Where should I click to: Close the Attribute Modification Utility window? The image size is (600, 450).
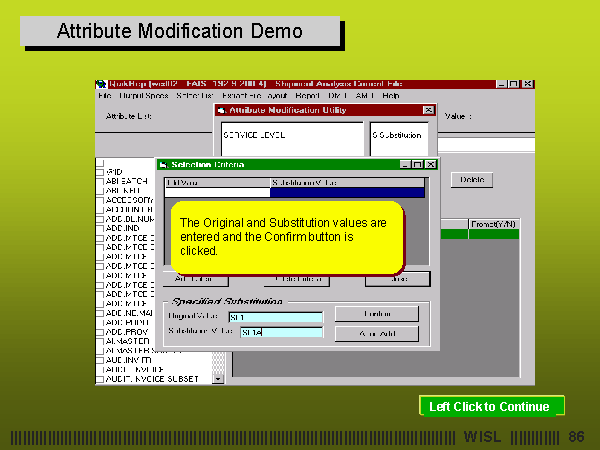(x=428, y=110)
